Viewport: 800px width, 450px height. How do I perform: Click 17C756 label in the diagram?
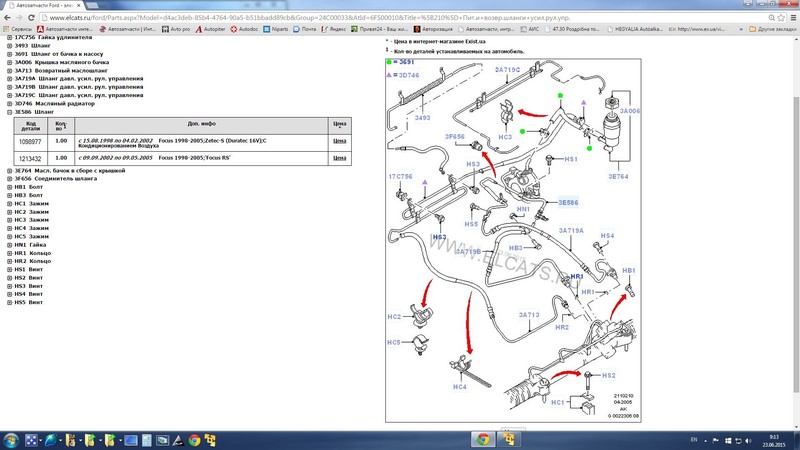point(401,177)
